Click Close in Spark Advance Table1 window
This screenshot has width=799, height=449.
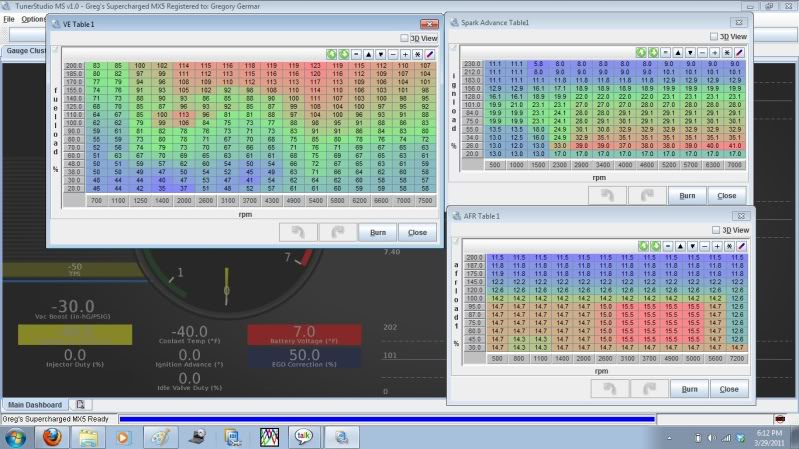[x=727, y=196]
